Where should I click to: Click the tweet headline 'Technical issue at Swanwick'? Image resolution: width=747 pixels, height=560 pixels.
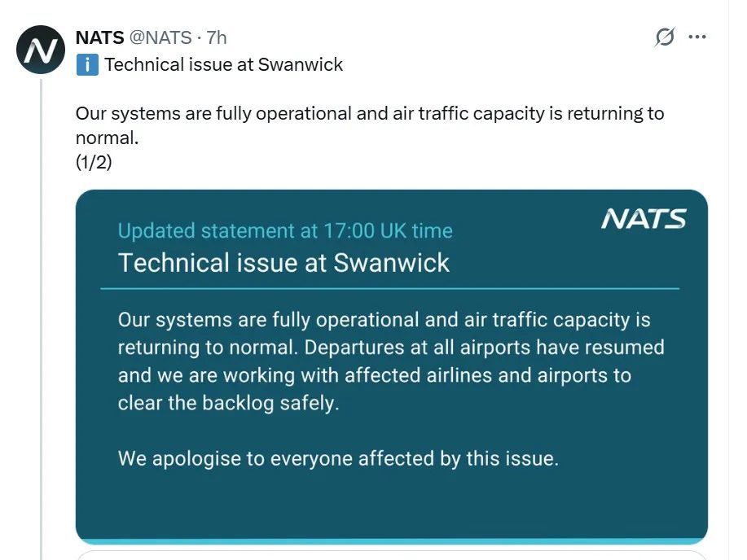(223, 65)
